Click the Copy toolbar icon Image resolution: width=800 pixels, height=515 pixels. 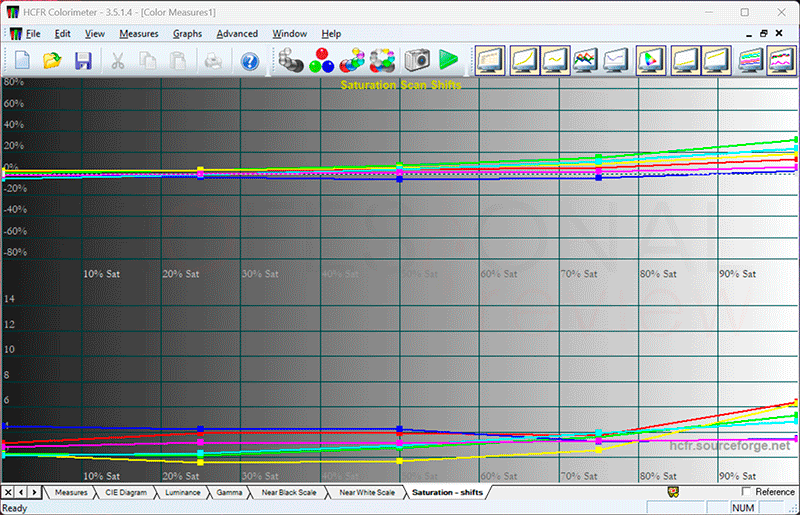click(147, 61)
